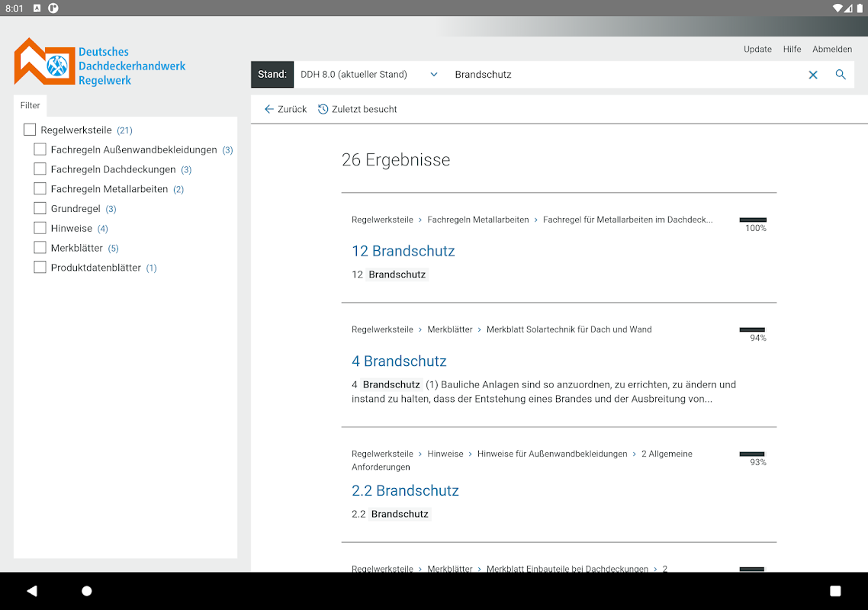Viewport: 868px width, 610px height.
Task: Click the 93% relevance bar
Action: [752, 454]
